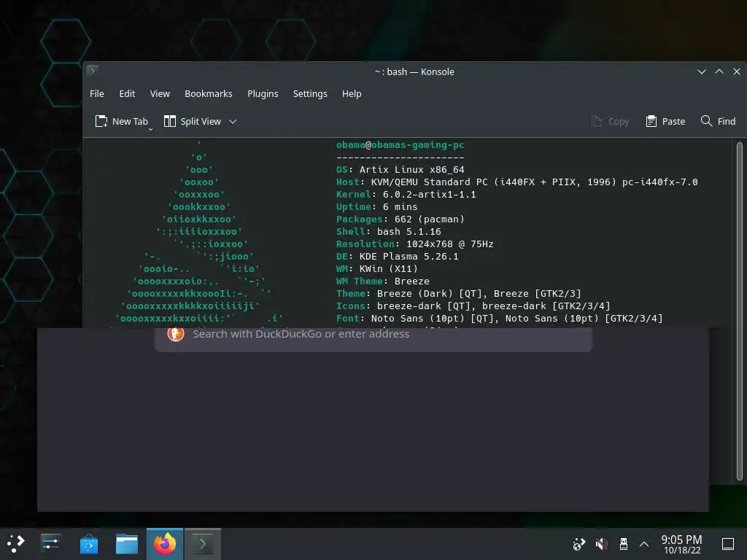Close the Konsole window
Viewport: 747px width, 560px height.
[737, 71]
